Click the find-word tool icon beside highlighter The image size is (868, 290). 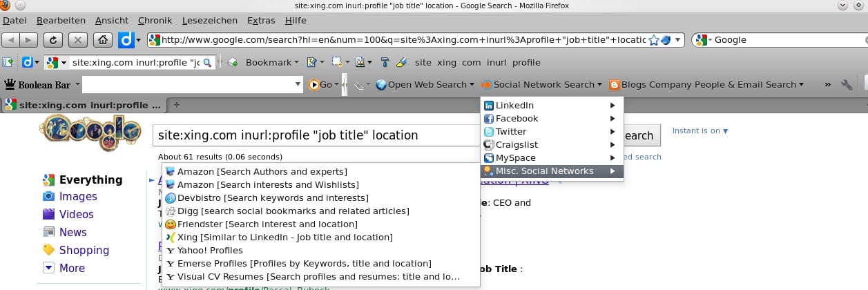pos(385,62)
